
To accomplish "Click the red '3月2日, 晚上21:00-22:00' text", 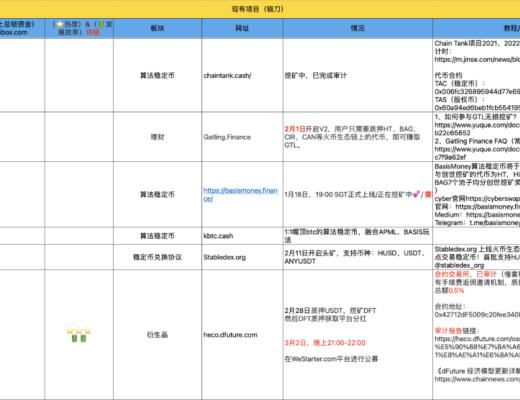I will point(325,343).
